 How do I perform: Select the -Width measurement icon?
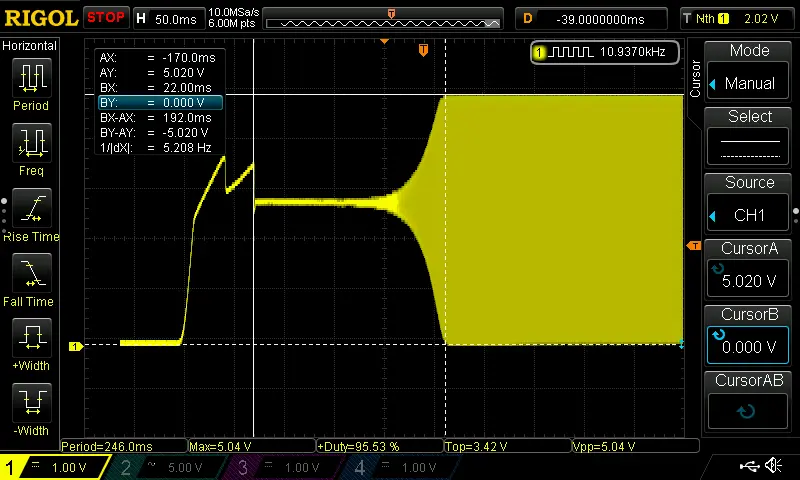click(x=31, y=405)
